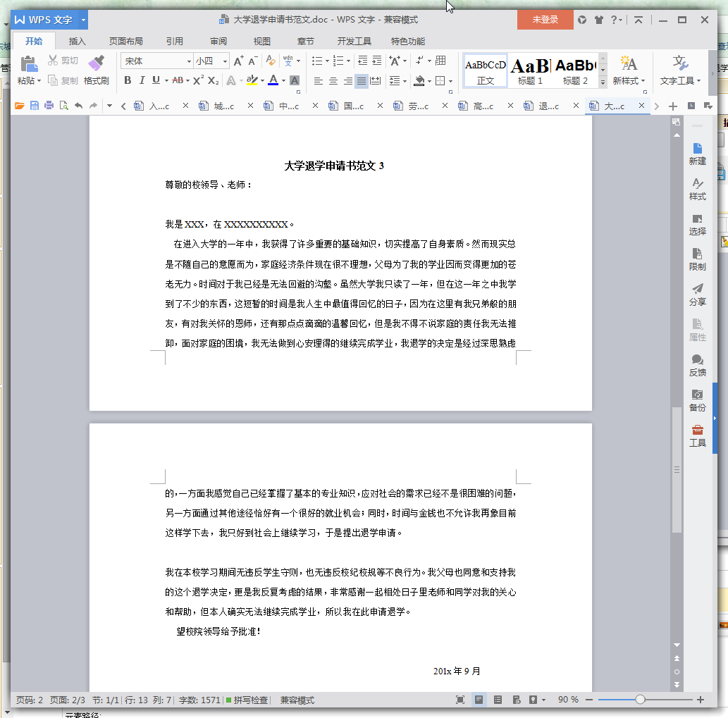This screenshot has height=718, width=728.
Task: Toggle subscript X₂ formatting
Action: tap(213, 80)
